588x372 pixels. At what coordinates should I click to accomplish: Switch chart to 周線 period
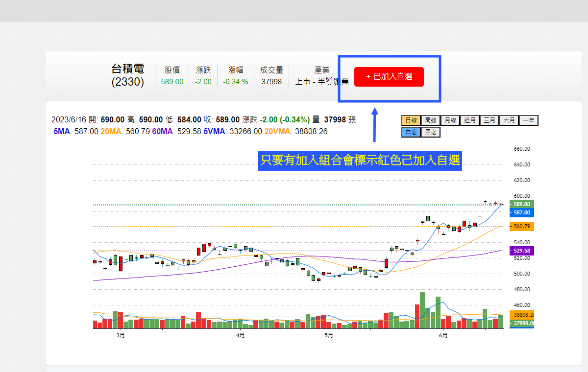pyautogui.click(x=430, y=120)
